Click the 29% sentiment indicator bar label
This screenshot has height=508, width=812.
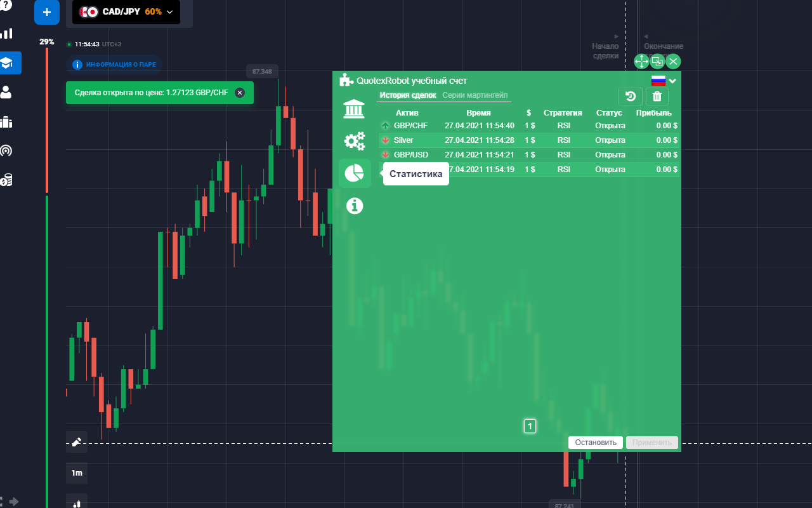point(46,42)
